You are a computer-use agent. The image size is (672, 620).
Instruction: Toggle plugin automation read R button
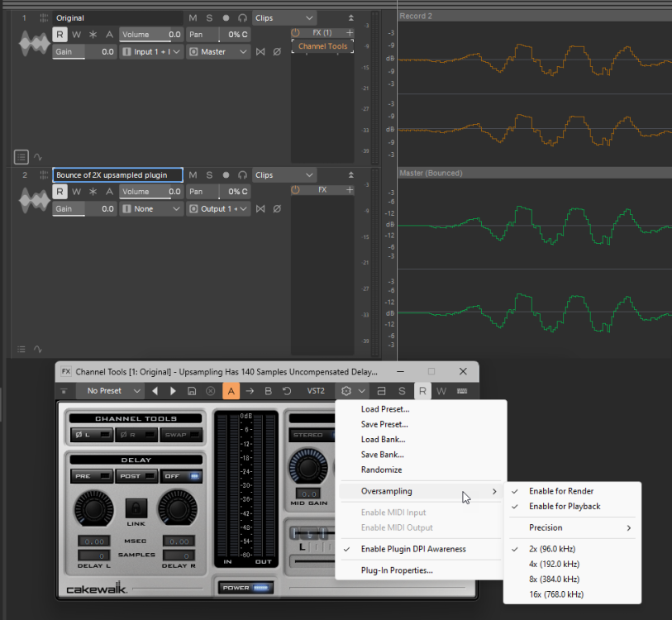[x=422, y=391]
